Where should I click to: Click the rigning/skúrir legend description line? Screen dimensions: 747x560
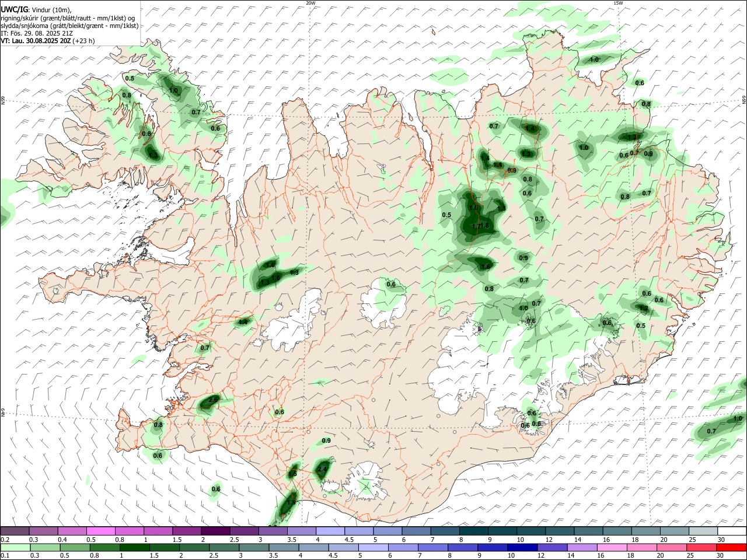coord(67,17)
